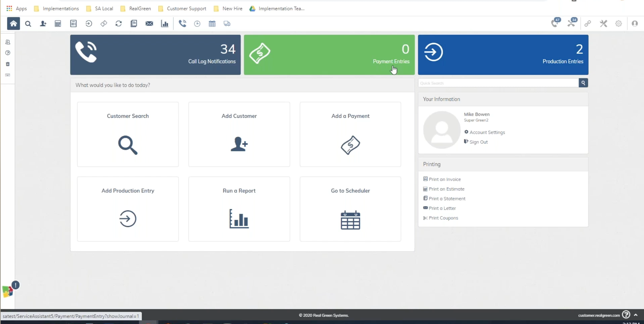Open the envelope mail icon in toolbar
This screenshot has width=644, height=324.
[149, 23]
